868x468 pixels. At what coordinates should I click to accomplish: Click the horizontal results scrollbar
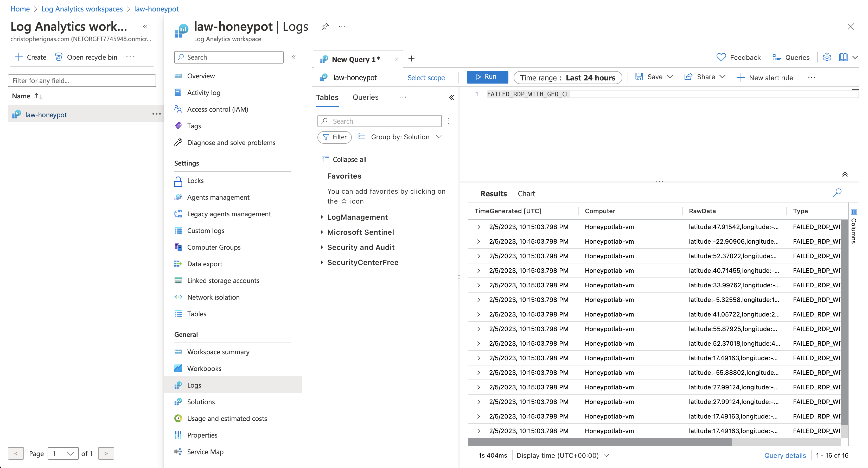pos(600,441)
